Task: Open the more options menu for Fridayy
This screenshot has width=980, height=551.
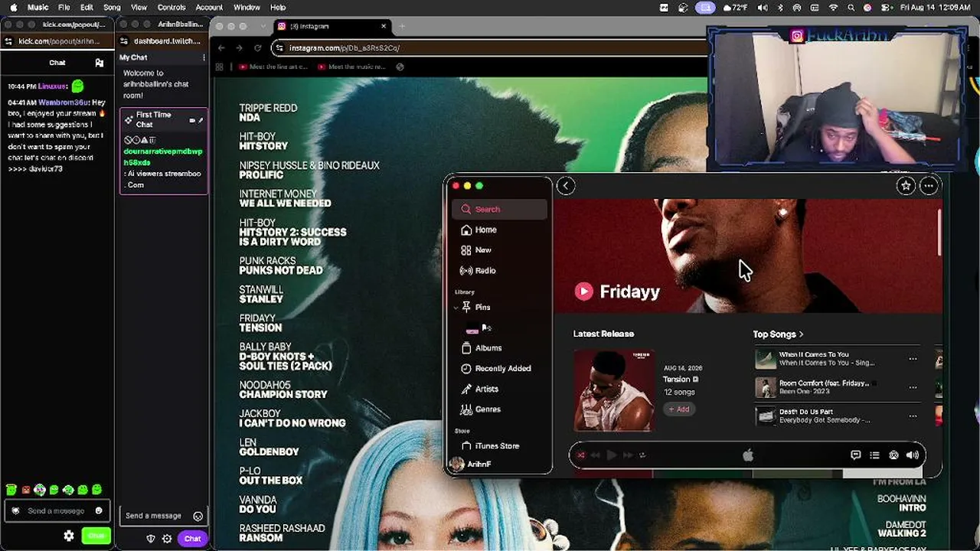Action: [x=929, y=186]
